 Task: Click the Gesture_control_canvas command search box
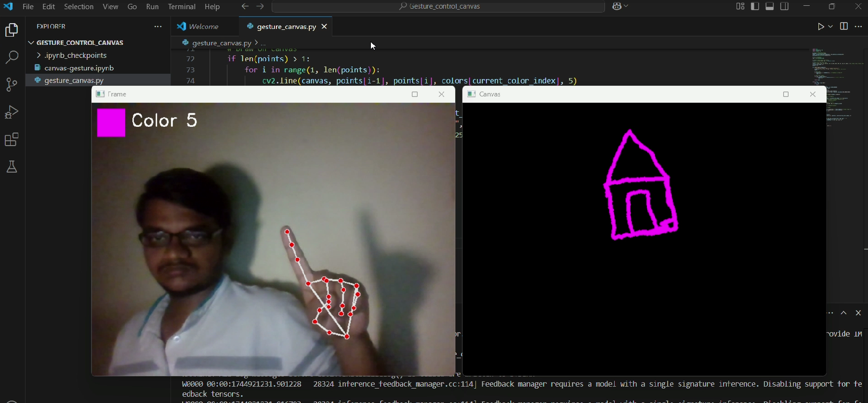(x=438, y=7)
